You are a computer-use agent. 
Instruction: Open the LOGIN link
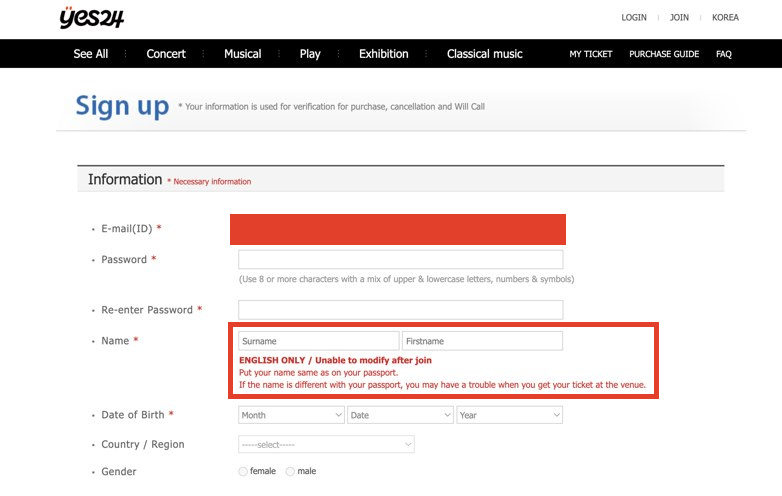[x=634, y=17]
